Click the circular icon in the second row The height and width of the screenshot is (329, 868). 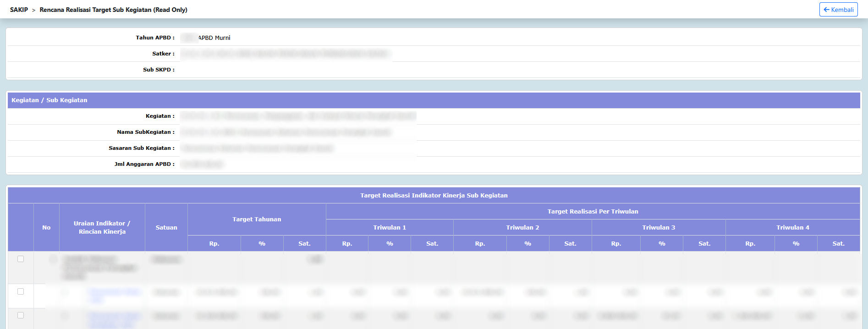tap(65, 292)
